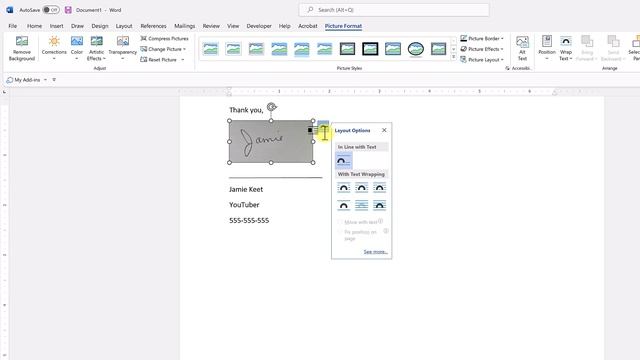Screen dimensions: 640x360
Task: Open the Wrap Text dropdown
Action: 566,48
